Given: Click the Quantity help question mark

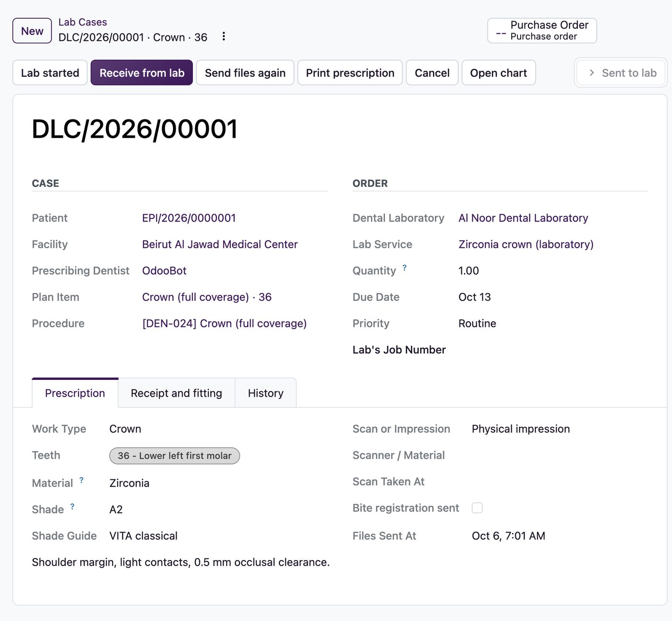Looking at the screenshot, I should (x=404, y=268).
